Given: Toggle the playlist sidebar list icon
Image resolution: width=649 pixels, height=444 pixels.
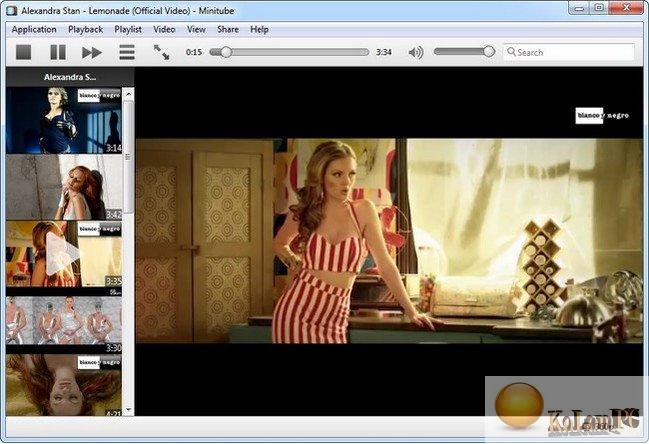Looking at the screenshot, I should pyautogui.click(x=127, y=52).
